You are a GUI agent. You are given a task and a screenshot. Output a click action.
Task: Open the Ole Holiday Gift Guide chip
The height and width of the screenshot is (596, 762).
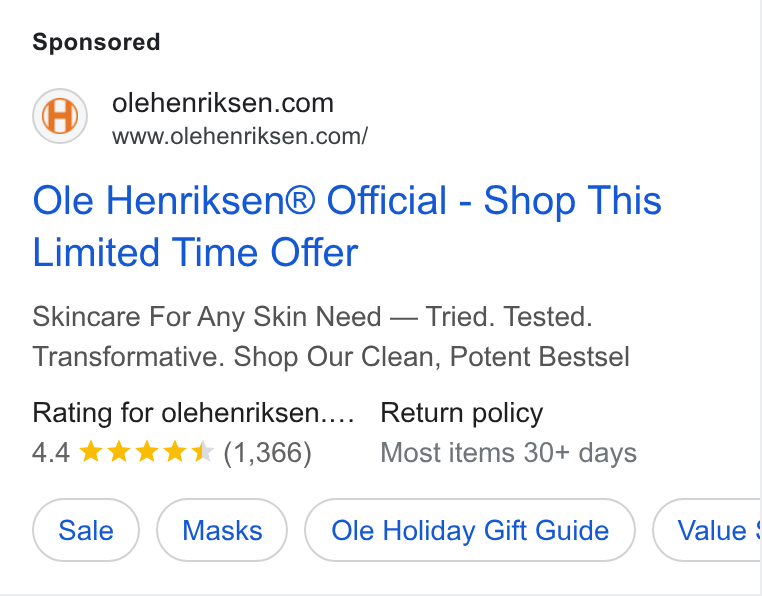(470, 530)
